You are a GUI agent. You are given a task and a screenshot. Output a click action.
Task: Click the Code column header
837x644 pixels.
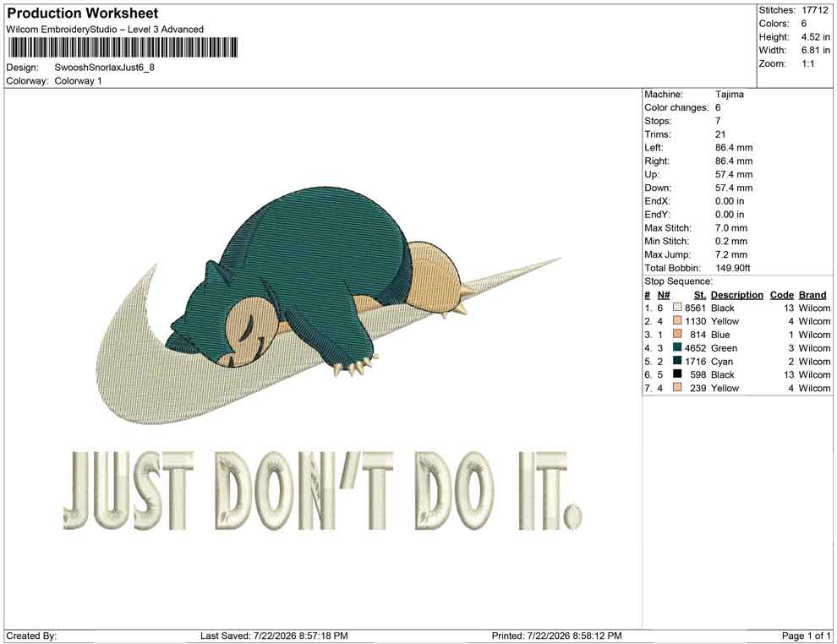click(x=781, y=295)
